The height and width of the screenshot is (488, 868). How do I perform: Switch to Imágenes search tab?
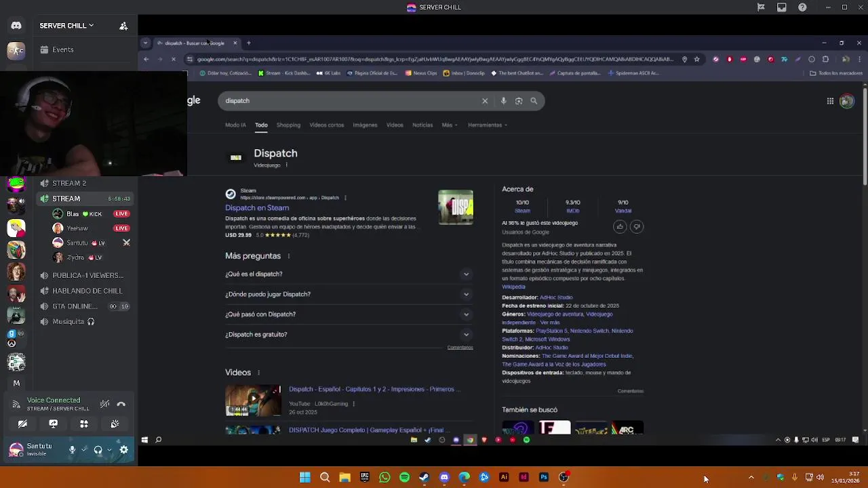(365, 125)
